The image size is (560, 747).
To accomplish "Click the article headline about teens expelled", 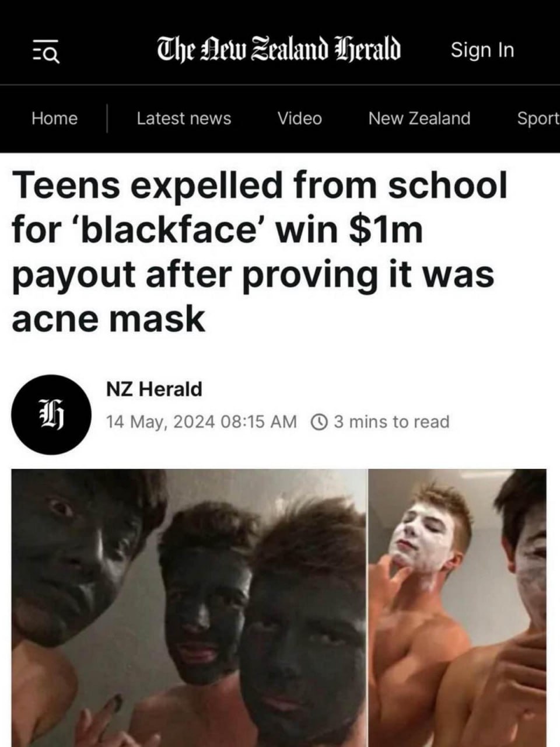I will pos(260,252).
